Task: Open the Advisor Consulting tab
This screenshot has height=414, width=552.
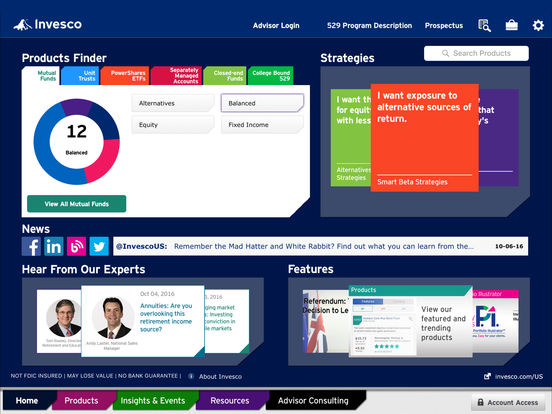Action: [x=313, y=401]
